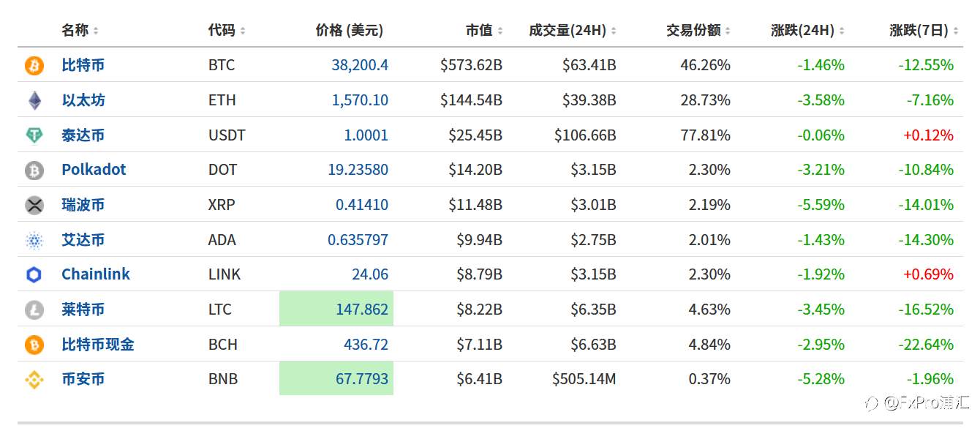
Task: Click the Litecoin coin icon
Action: point(34,310)
